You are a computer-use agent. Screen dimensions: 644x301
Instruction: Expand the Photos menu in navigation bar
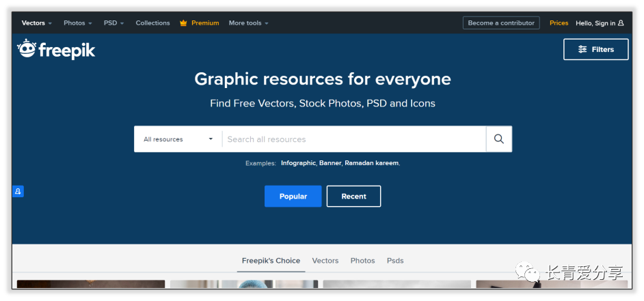tap(78, 23)
